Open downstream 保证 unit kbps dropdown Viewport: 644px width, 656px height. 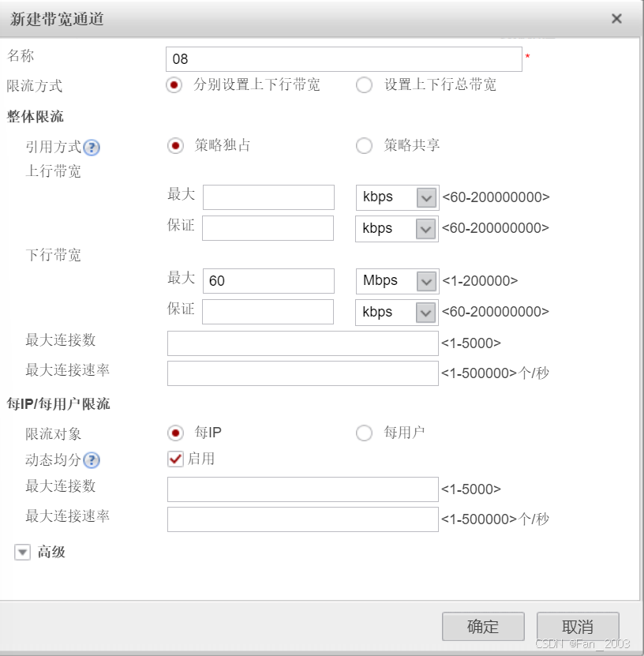click(397, 313)
